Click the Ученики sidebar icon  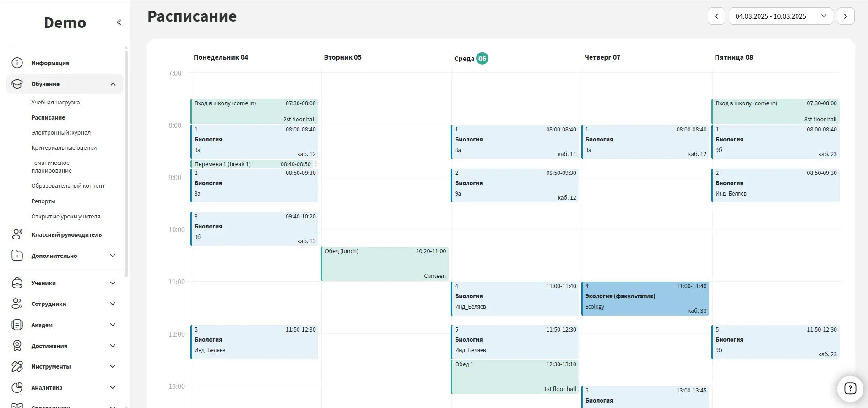[17, 283]
